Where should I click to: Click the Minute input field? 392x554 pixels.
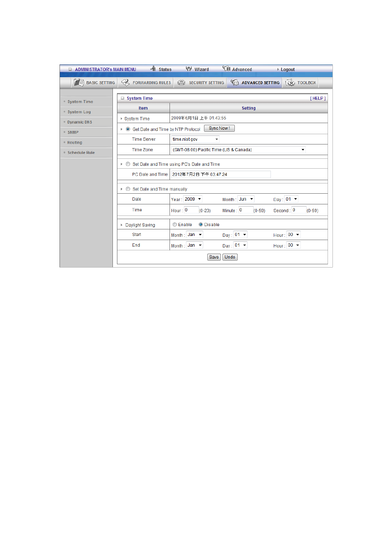click(x=245, y=210)
